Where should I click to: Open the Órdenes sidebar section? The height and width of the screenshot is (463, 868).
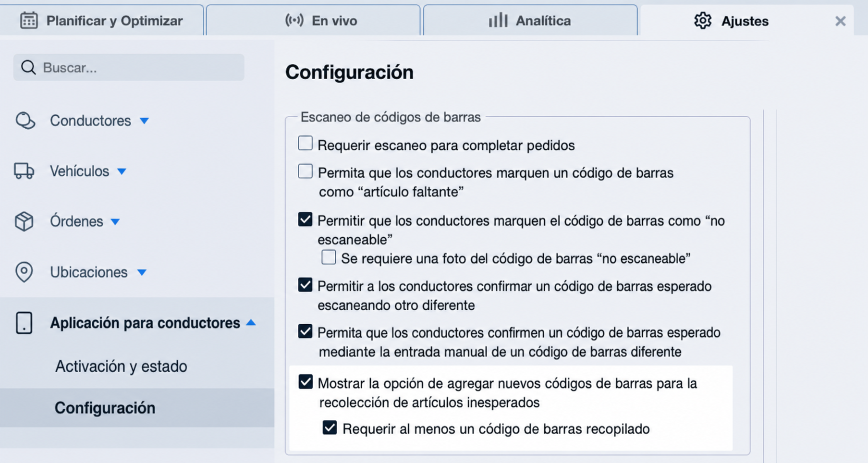[76, 221]
